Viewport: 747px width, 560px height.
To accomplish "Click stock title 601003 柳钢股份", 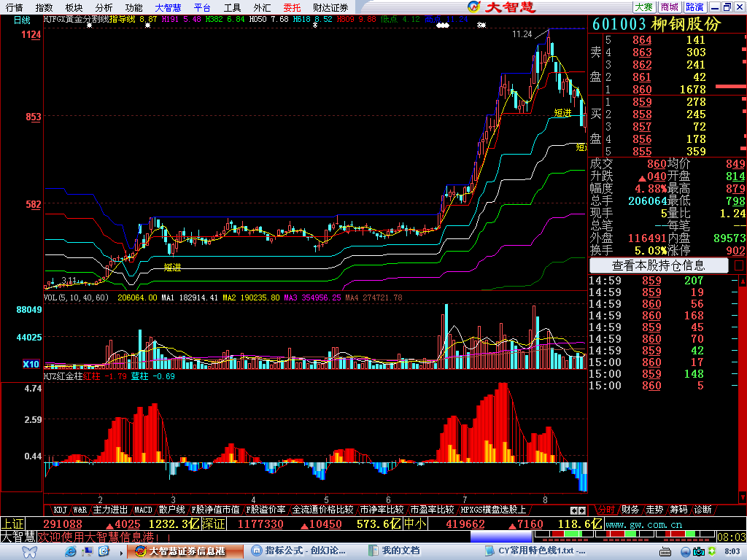I will (x=657, y=24).
